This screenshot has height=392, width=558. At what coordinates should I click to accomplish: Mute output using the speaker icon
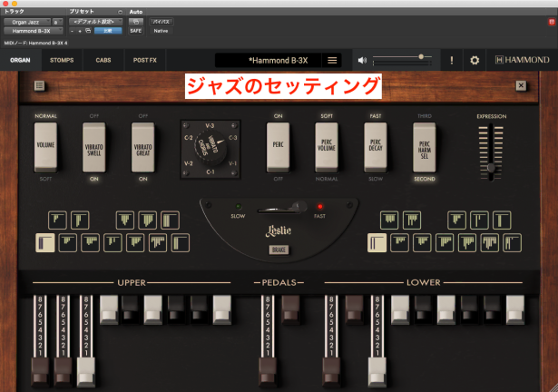[x=363, y=61]
